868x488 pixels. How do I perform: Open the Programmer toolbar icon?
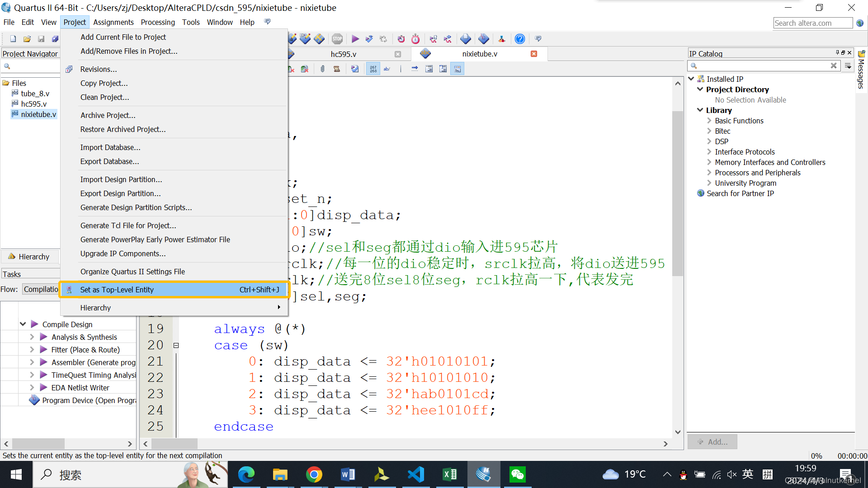(483, 39)
